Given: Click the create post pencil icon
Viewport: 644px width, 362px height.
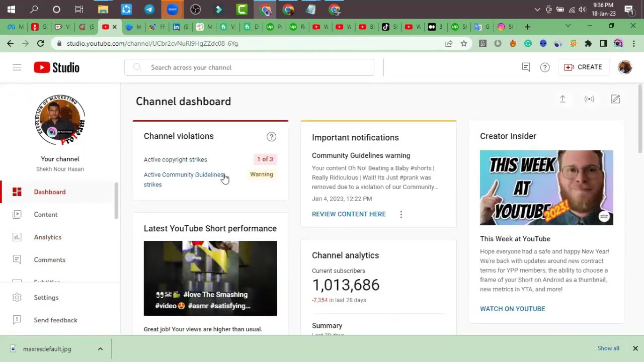Looking at the screenshot, I should pos(615,99).
